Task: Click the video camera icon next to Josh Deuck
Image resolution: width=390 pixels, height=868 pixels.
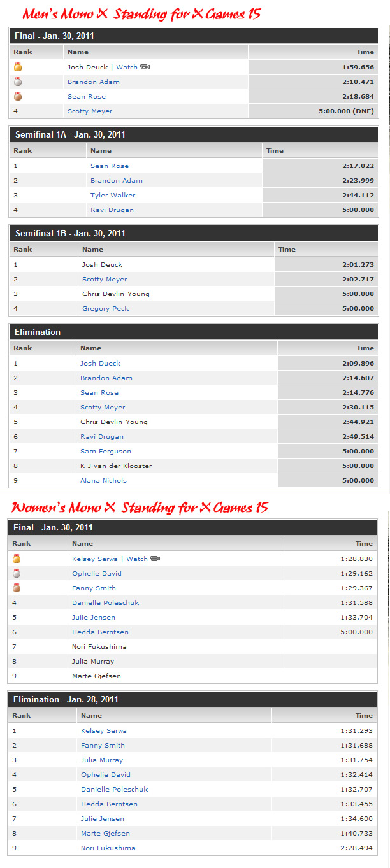Action: [145, 67]
